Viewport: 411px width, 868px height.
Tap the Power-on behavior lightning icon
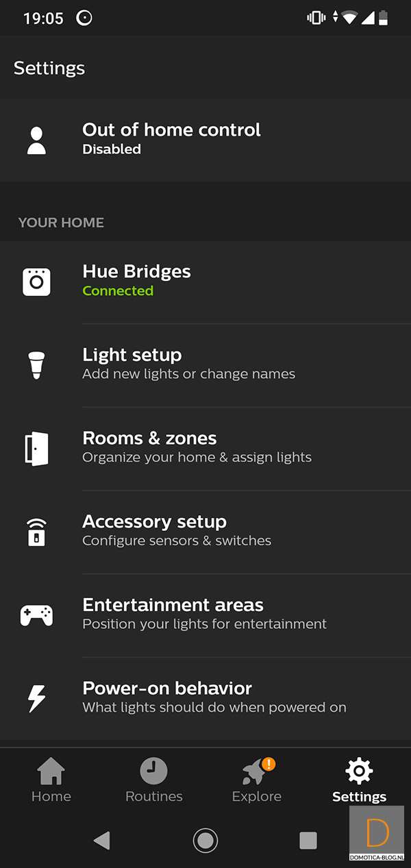coord(36,698)
